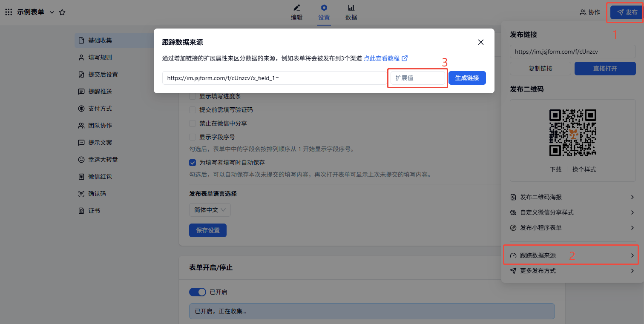The height and width of the screenshot is (324, 644).
Task: Star the form with the favorite icon
Action: 62,12
